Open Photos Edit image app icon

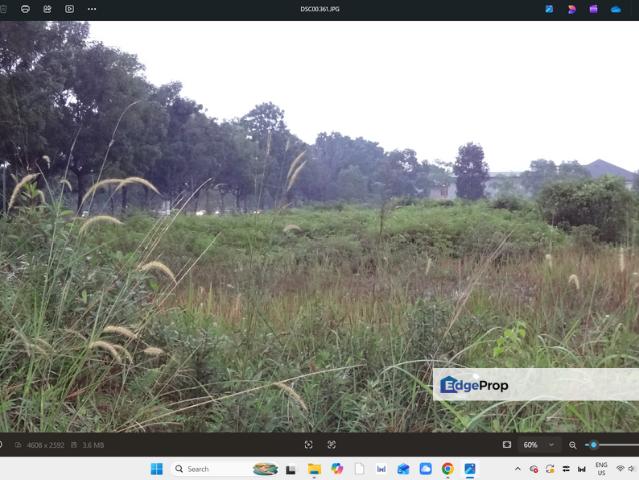tap(549, 9)
